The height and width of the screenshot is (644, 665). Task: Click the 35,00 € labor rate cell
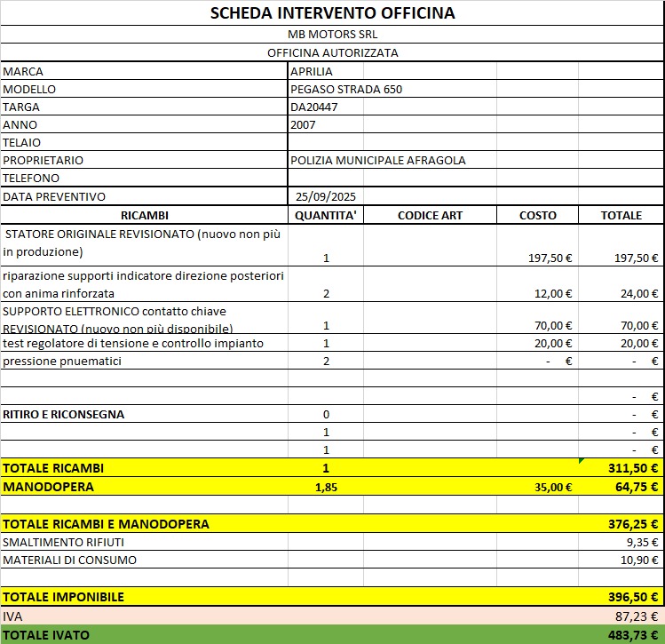tap(538, 487)
